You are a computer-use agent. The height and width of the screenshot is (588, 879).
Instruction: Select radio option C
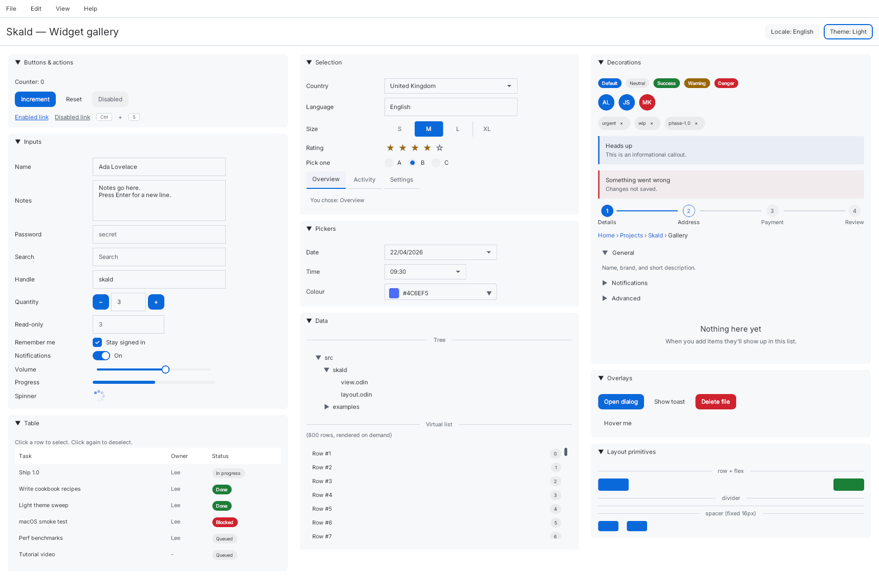click(436, 163)
